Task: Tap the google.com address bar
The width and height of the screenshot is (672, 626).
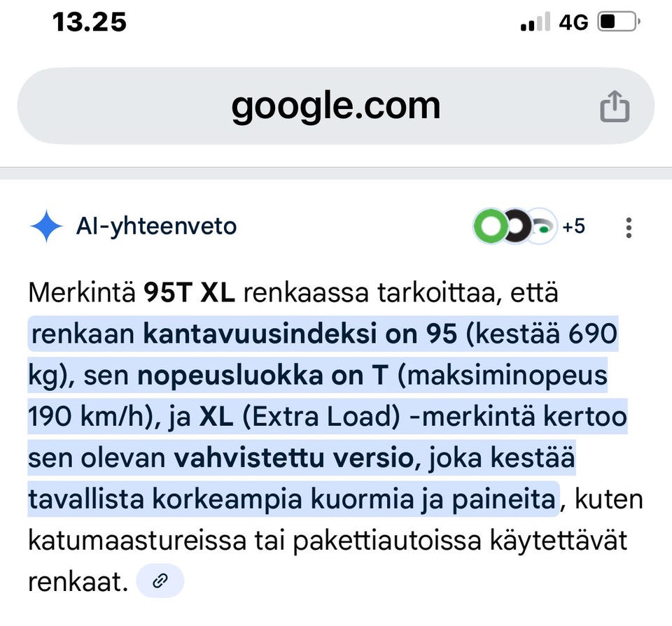Action: [x=336, y=106]
